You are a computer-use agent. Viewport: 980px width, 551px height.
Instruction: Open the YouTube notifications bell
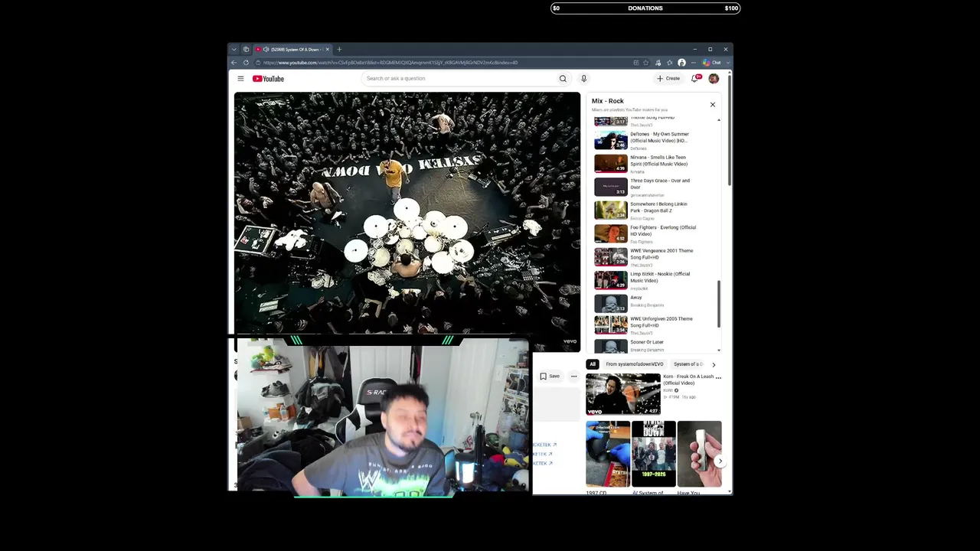coord(695,78)
